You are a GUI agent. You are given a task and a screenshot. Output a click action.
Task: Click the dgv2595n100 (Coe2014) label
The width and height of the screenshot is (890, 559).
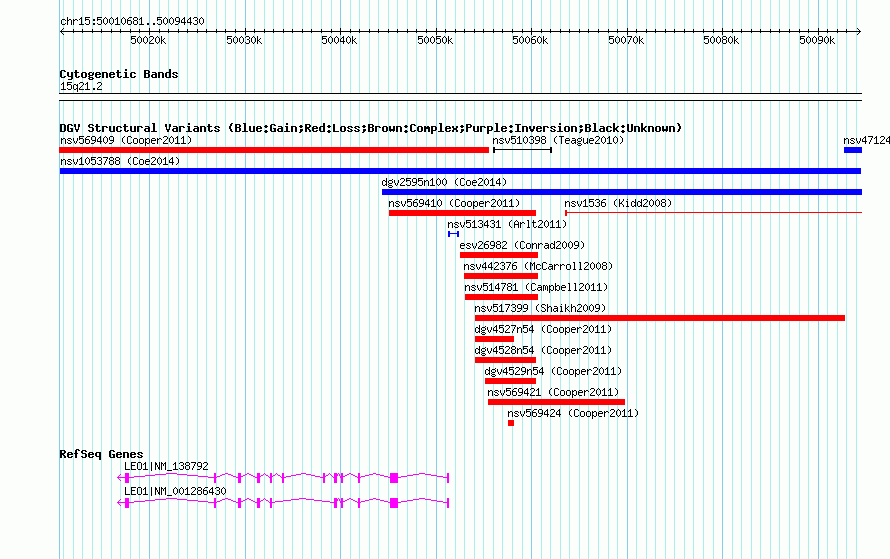[x=444, y=182]
